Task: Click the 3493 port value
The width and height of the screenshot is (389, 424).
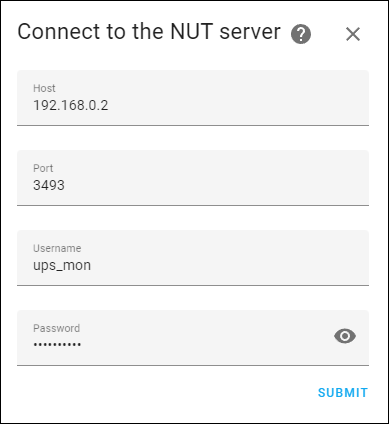Action: (49, 185)
